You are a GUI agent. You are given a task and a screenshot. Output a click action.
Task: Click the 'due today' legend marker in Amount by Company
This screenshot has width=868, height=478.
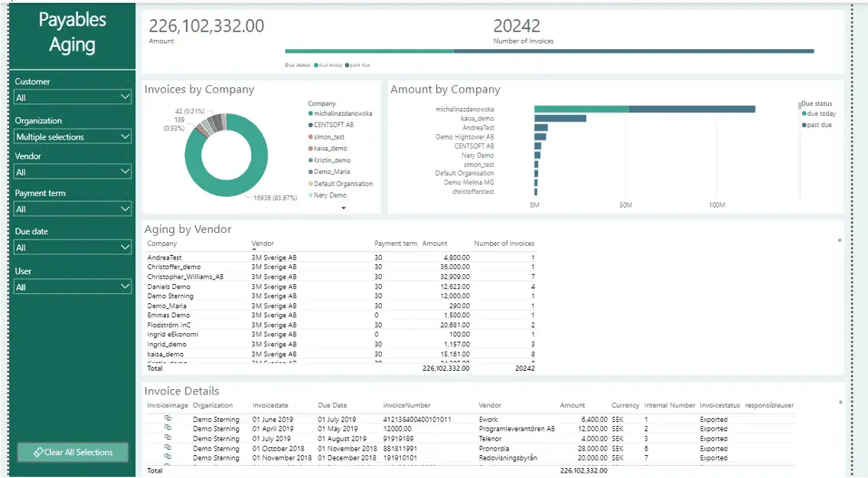(804, 114)
